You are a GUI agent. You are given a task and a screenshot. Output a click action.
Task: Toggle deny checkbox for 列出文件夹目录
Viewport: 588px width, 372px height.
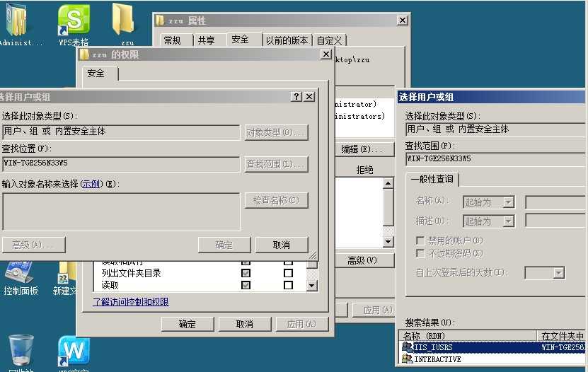point(288,273)
